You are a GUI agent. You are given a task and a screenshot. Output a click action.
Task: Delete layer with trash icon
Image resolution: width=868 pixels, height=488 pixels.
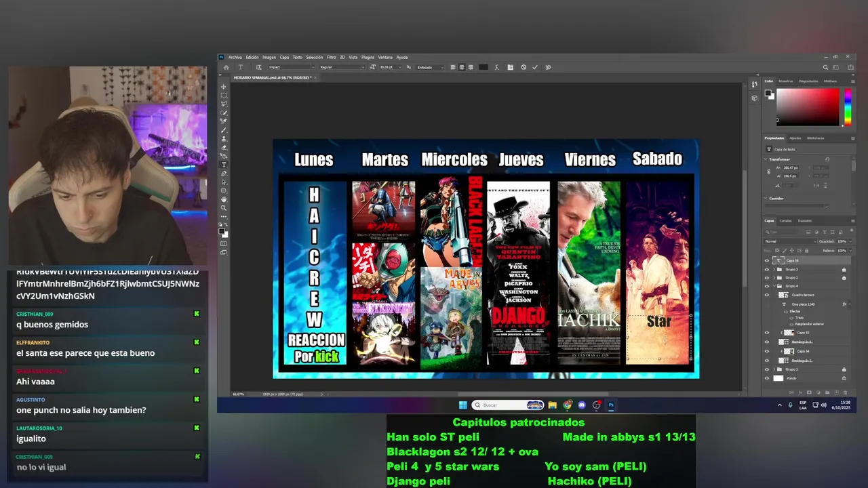point(846,392)
